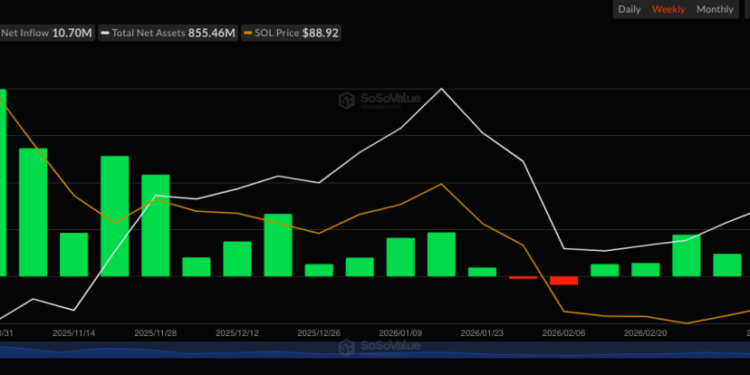Click the 2026/01/23 date axis label
This screenshot has height=375, width=750.
pos(482,333)
